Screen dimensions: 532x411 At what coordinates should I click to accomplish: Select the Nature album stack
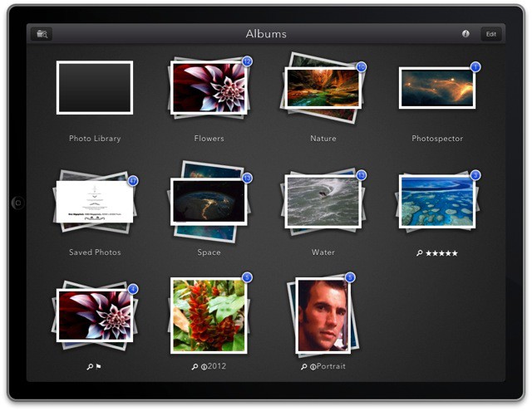(323, 87)
